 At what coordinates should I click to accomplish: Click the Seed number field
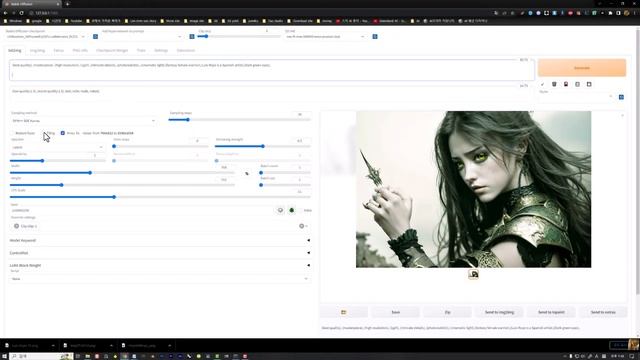point(142,210)
